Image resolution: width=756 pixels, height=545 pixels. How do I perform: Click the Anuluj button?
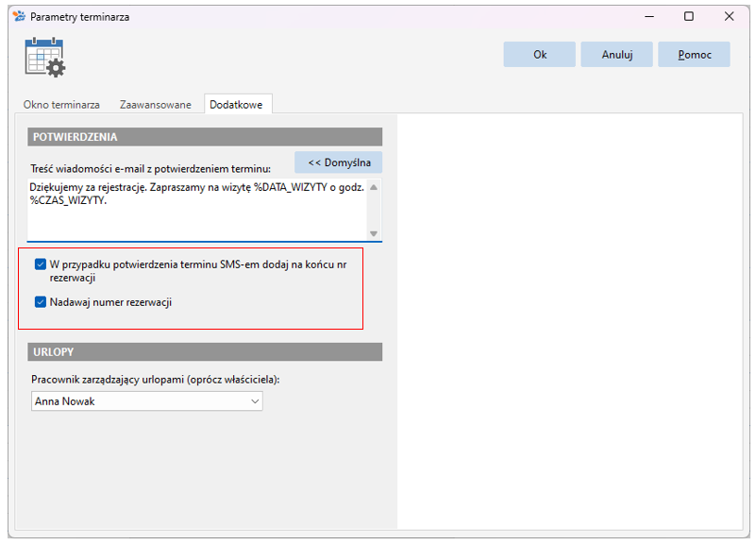[x=616, y=55]
